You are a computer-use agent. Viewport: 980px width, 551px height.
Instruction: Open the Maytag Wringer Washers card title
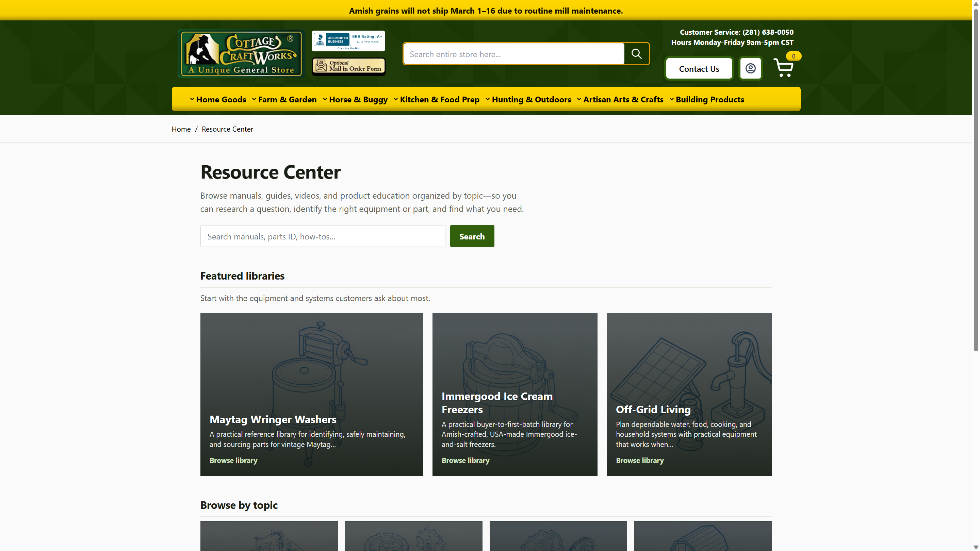click(x=273, y=419)
